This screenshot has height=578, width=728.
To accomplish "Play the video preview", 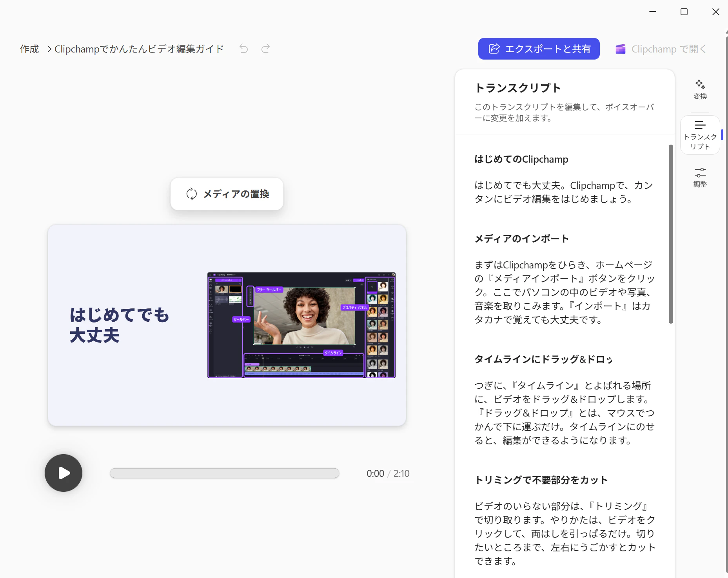I will [x=64, y=473].
